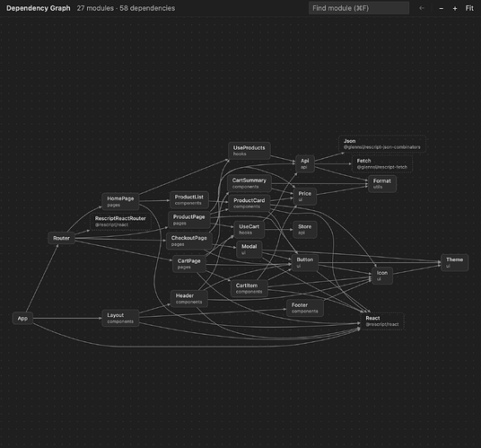The width and height of the screenshot is (481, 448).
Task: Select the Store api node
Action: (x=305, y=230)
